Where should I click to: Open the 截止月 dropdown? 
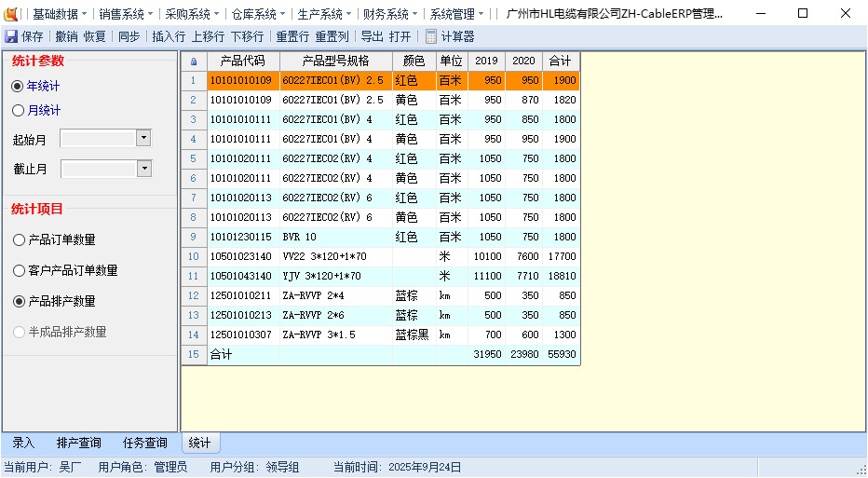pos(143,169)
